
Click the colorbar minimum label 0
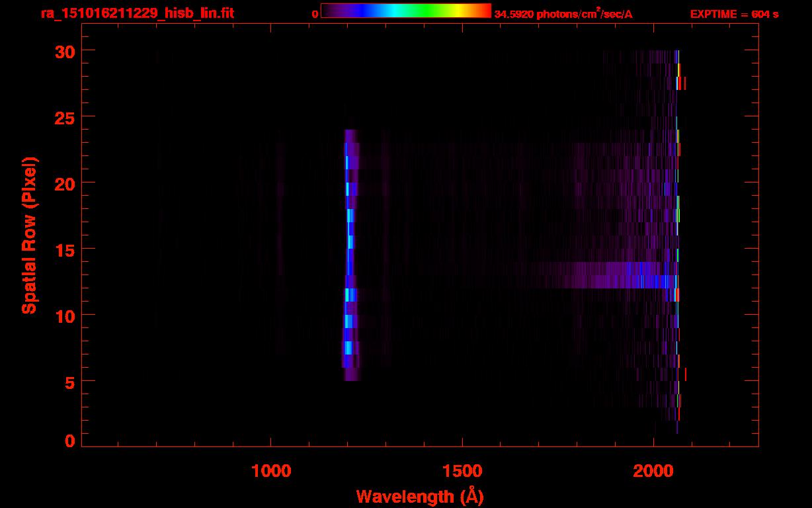[315, 14]
